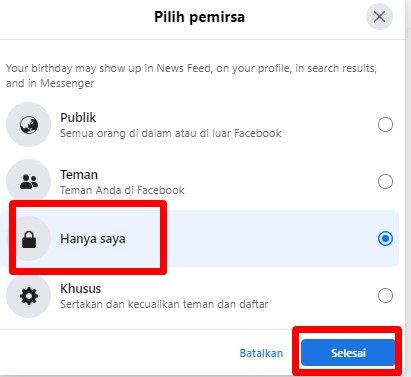Click 'Teman Anda di Facebook' description

coord(122,190)
